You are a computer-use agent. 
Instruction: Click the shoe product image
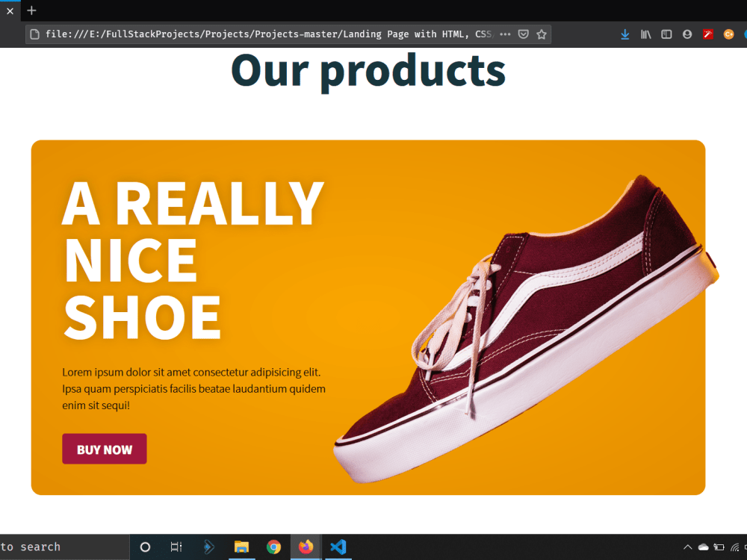(527, 329)
